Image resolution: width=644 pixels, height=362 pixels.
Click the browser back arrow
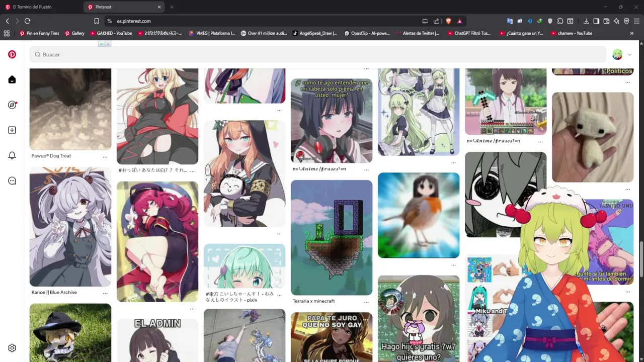pyautogui.click(x=7, y=21)
